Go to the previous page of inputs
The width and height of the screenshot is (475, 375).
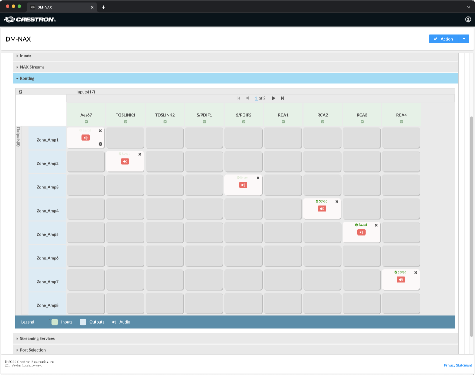click(x=248, y=98)
